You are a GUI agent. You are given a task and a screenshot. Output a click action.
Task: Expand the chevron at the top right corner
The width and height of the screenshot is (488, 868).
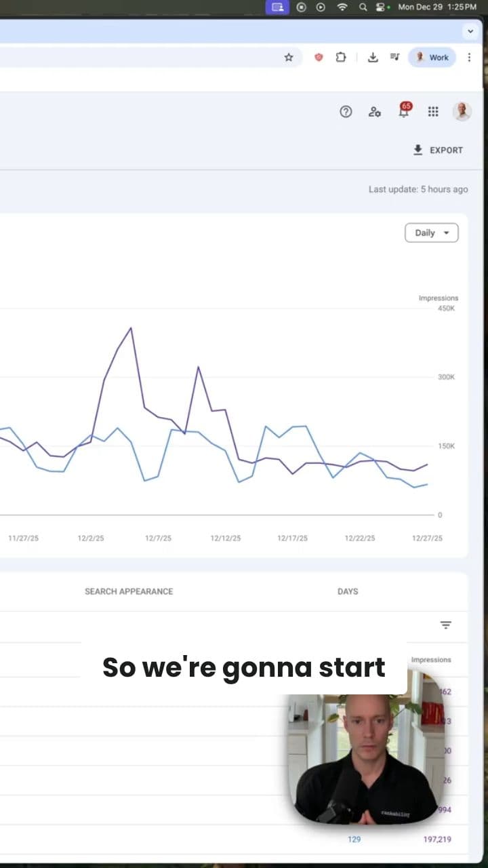tap(470, 31)
